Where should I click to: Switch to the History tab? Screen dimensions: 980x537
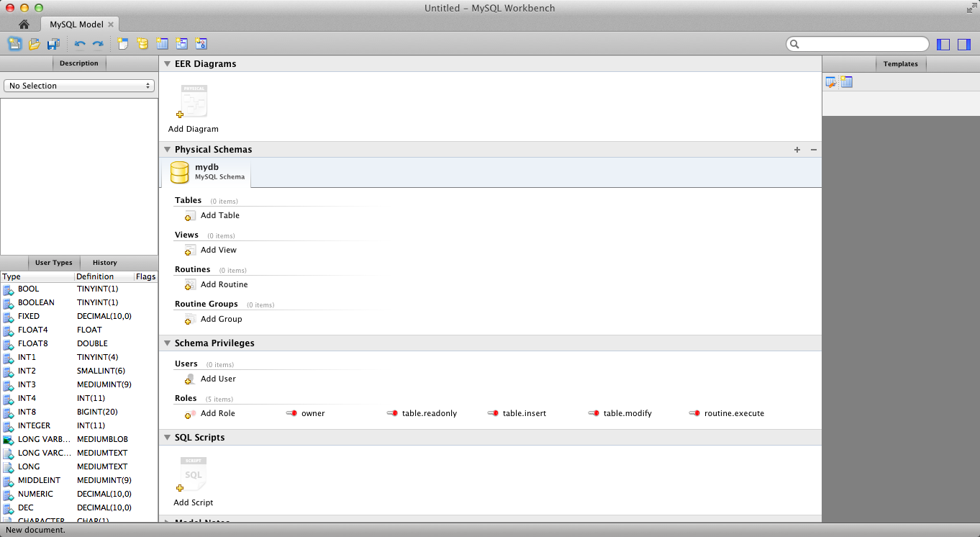(105, 263)
